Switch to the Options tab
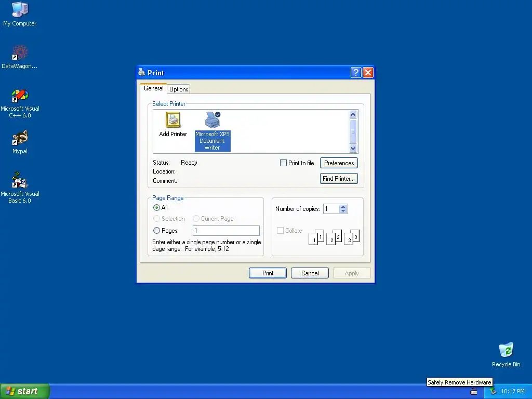Image resolution: width=532 pixels, height=399 pixels. (x=179, y=89)
